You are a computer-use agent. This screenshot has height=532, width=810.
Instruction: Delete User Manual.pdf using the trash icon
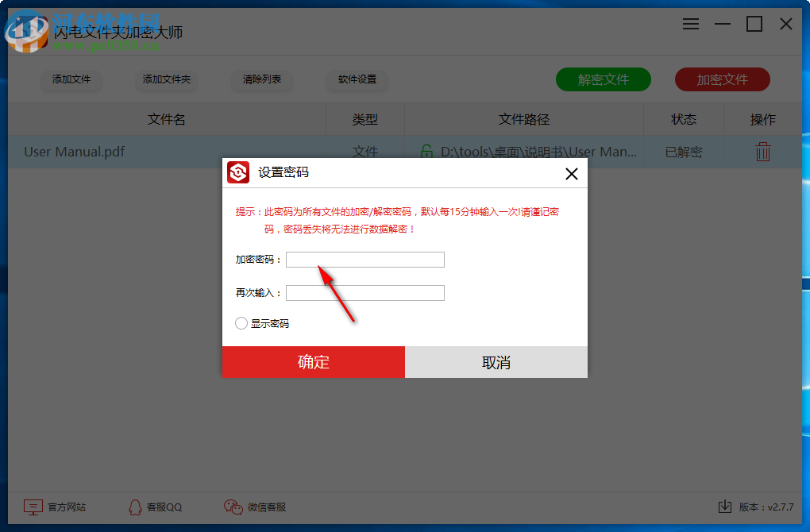[x=762, y=151]
